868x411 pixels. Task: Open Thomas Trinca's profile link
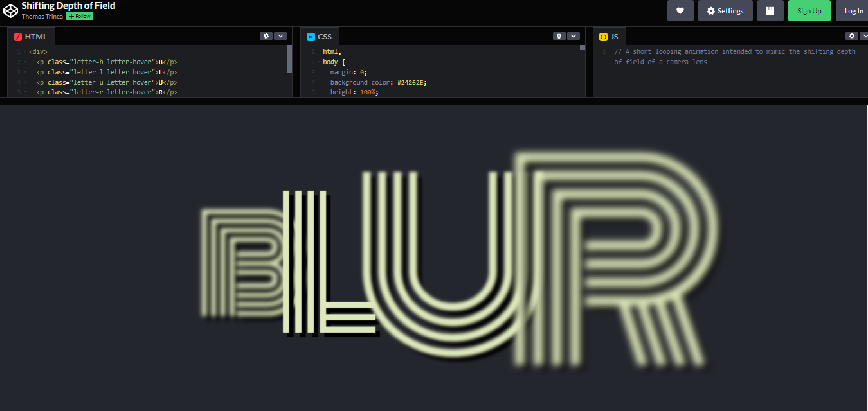(41, 15)
